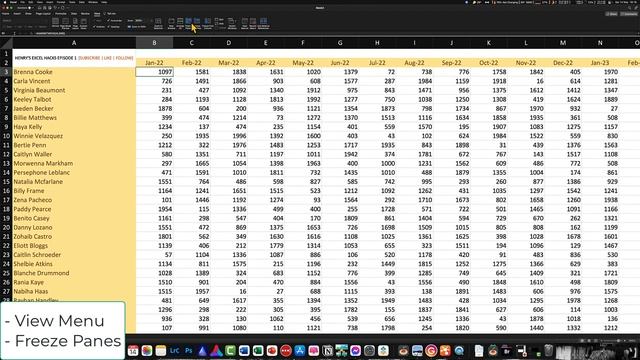Open Lightroom Classic from the Dock
This screenshot has width=640, height=360.
click(x=175, y=351)
